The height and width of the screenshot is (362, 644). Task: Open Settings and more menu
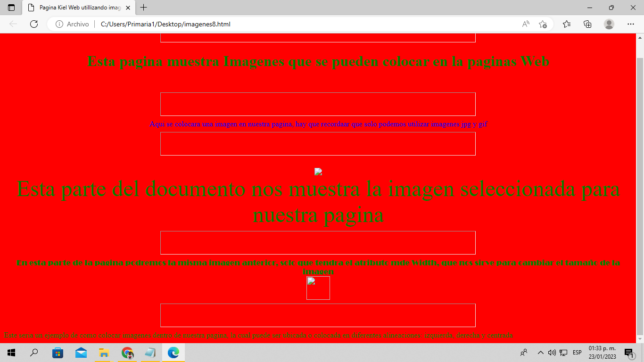(x=631, y=24)
